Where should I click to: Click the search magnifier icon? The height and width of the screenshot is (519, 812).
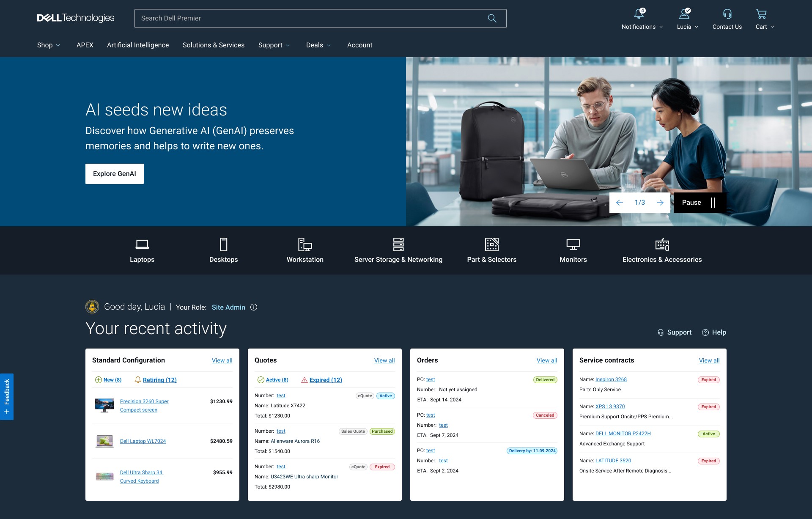[x=492, y=18]
